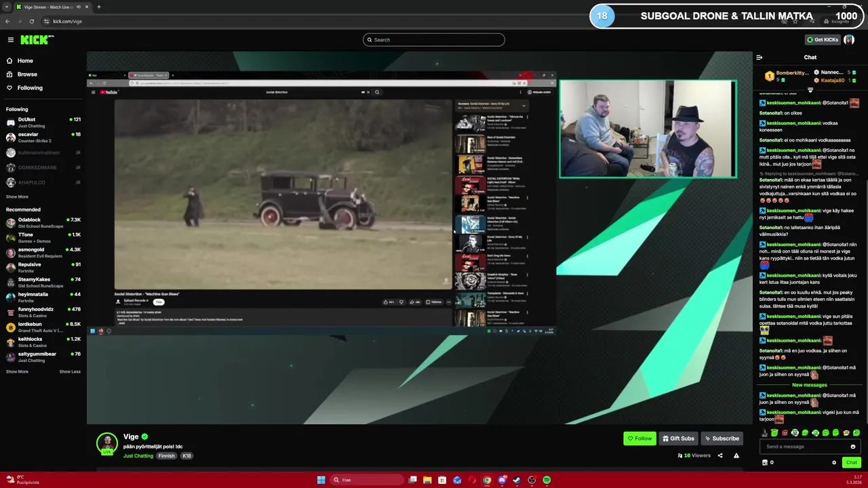Viewport: 868px width, 488px height.
Task: Click the Subscribe button
Action: 722,439
